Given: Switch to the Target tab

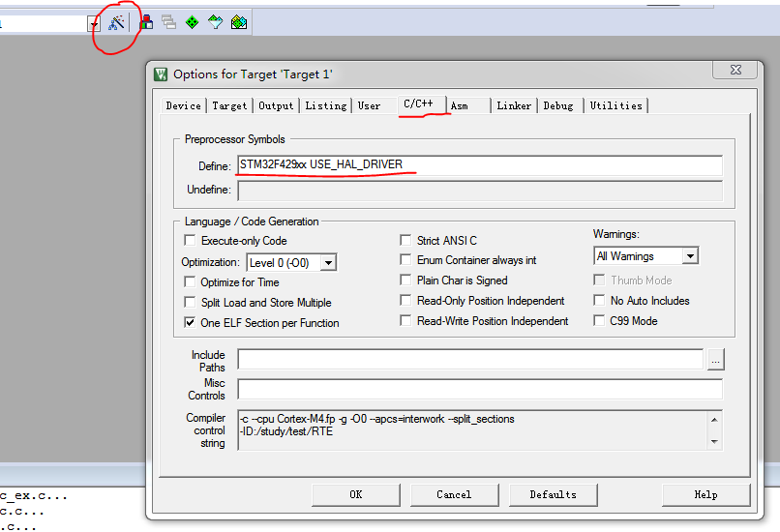Looking at the screenshot, I should (229, 105).
